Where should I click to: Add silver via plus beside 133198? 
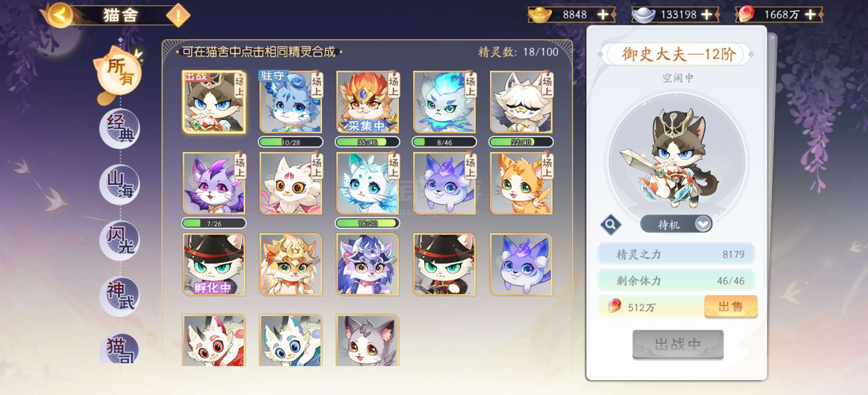pyautogui.click(x=707, y=15)
